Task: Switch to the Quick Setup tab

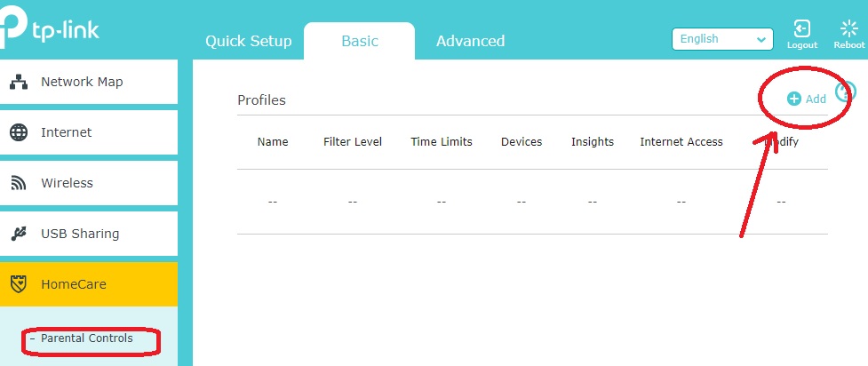Action: click(248, 41)
